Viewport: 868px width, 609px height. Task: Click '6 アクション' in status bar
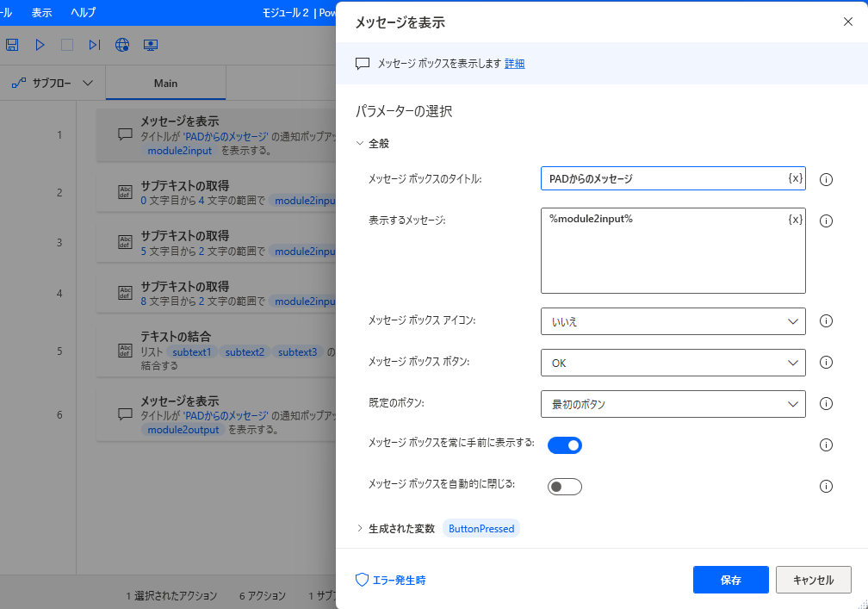click(x=263, y=596)
